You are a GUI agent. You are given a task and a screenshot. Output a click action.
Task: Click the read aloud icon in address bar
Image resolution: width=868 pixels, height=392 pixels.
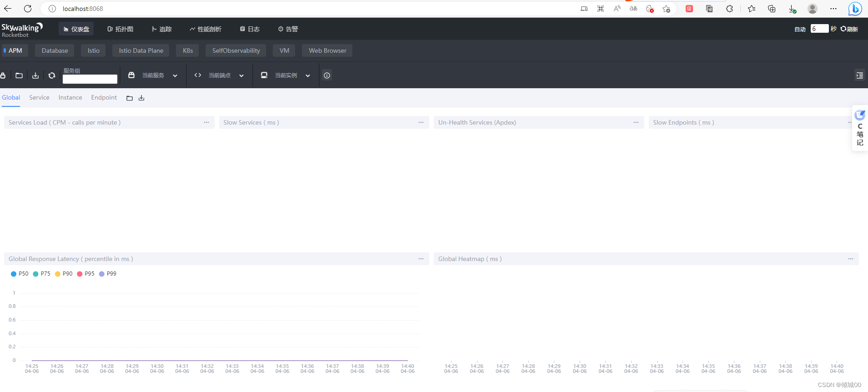pyautogui.click(x=617, y=9)
